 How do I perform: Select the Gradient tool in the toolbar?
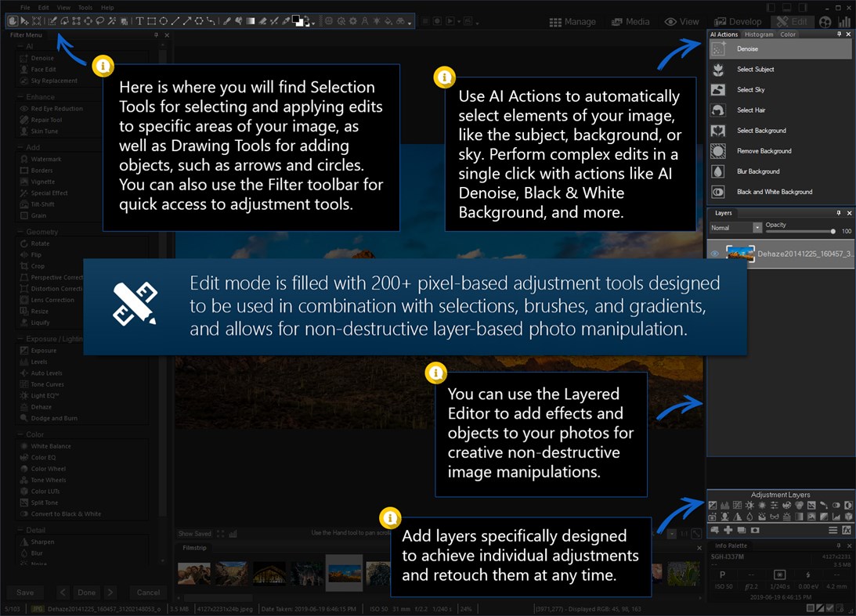point(251,22)
